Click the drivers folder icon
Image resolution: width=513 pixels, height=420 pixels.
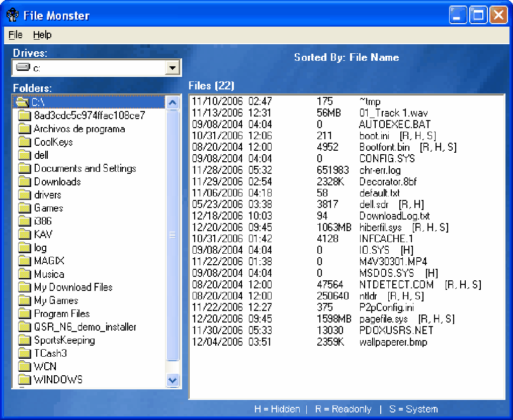[24, 194]
